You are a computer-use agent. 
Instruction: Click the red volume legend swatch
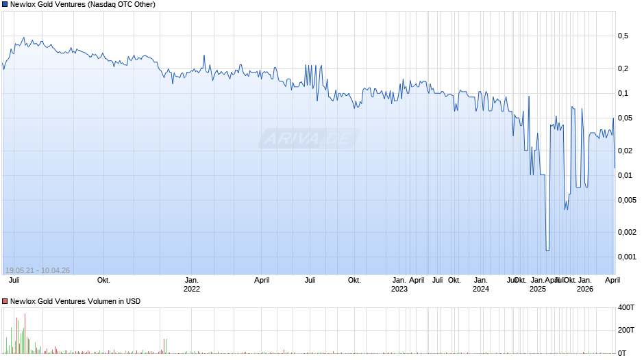pyautogui.click(x=5, y=301)
